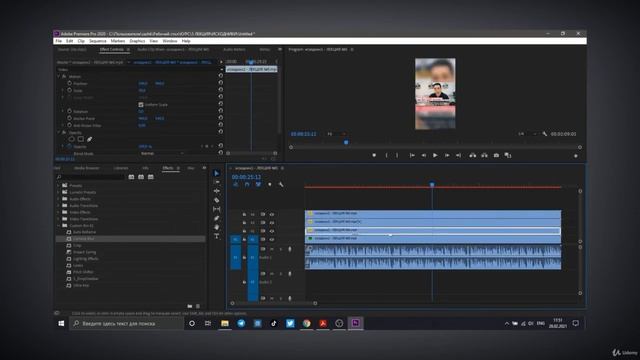Expand Audio Transitions folder
This screenshot has height=360, width=640.
[x=59, y=205]
